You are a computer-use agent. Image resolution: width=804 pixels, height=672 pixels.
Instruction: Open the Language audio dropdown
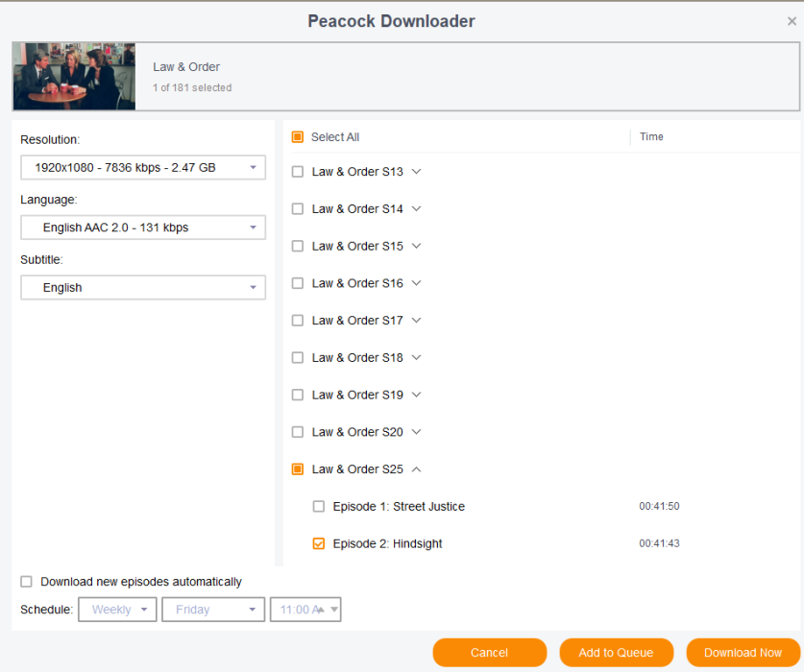143,228
